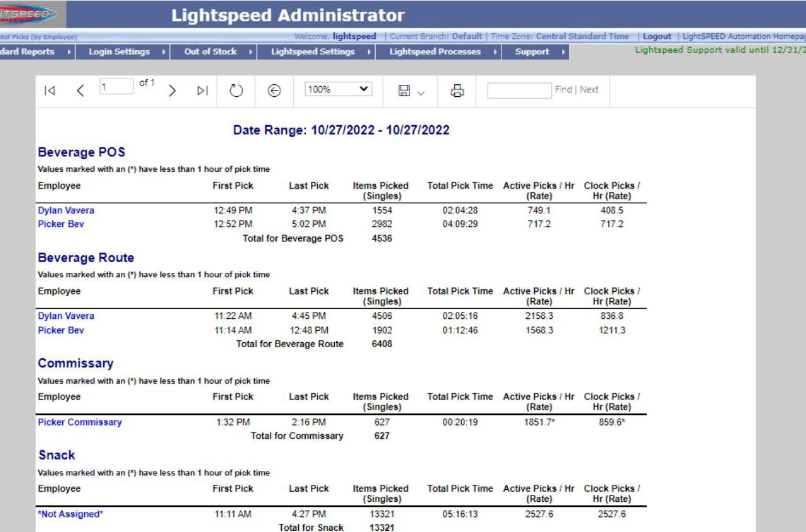The width and height of the screenshot is (806, 532).
Task: Select the Beverage Route section heading
Action: pos(86,258)
